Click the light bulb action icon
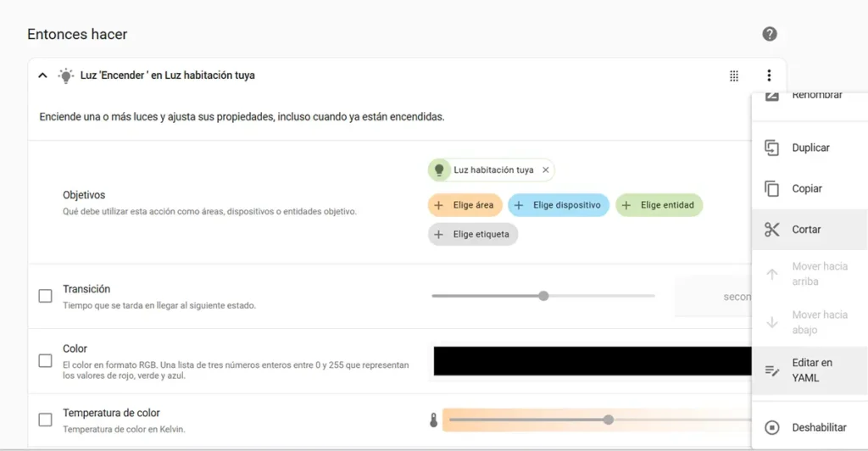Image resolution: width=868 pixels, height=451 pixels. tap(65, 75)
